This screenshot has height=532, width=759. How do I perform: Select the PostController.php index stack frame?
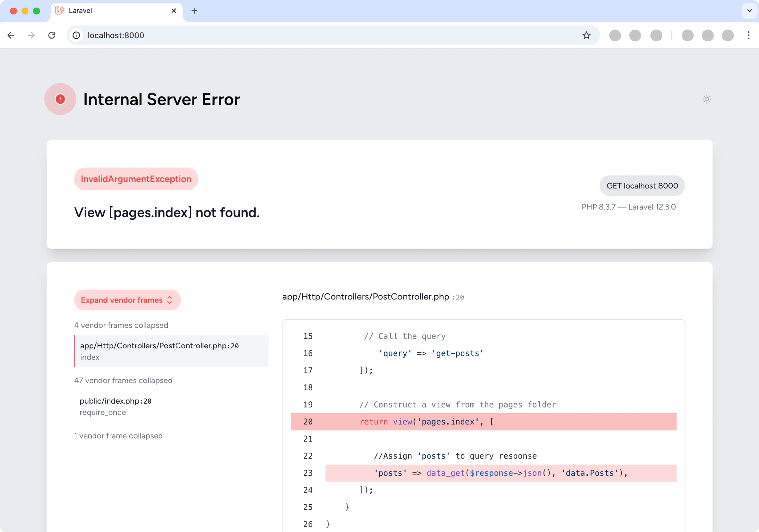click(171, 351)
